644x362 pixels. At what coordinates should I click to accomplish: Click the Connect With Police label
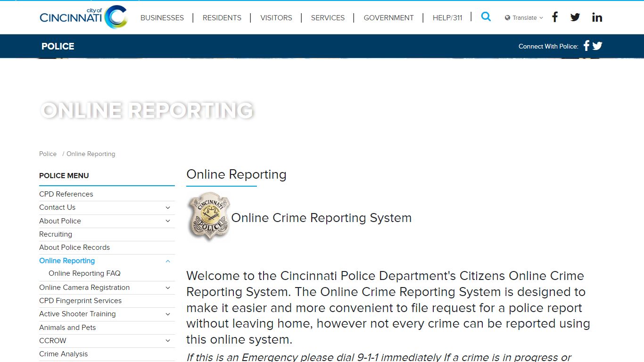(x=548, y=46)
